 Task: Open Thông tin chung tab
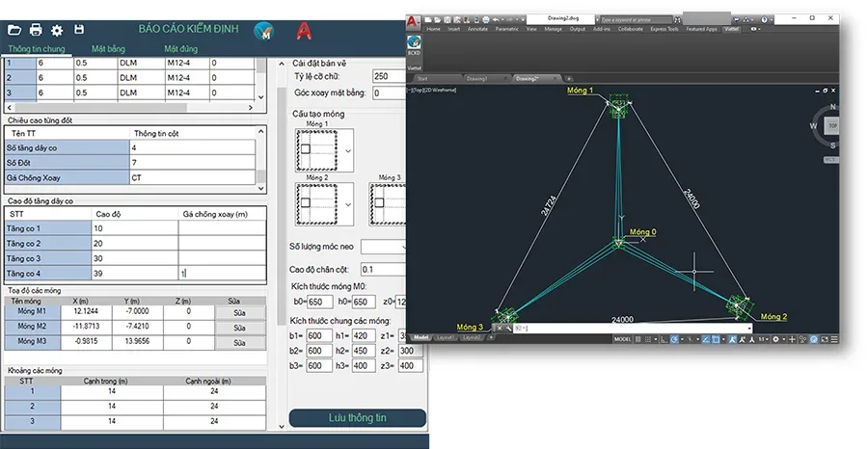37,49
